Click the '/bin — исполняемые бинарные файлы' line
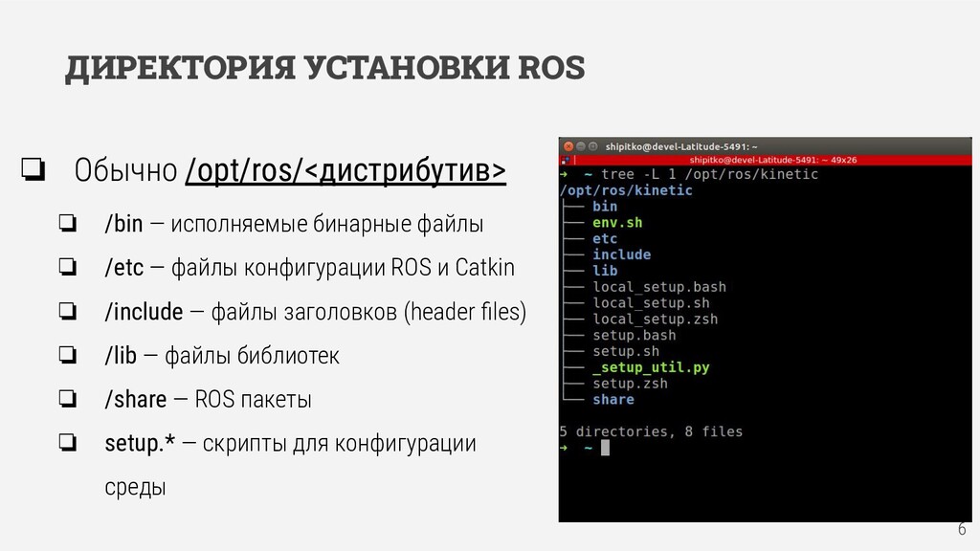This screenshot has height=551, width=980. (x=294, y=224)
